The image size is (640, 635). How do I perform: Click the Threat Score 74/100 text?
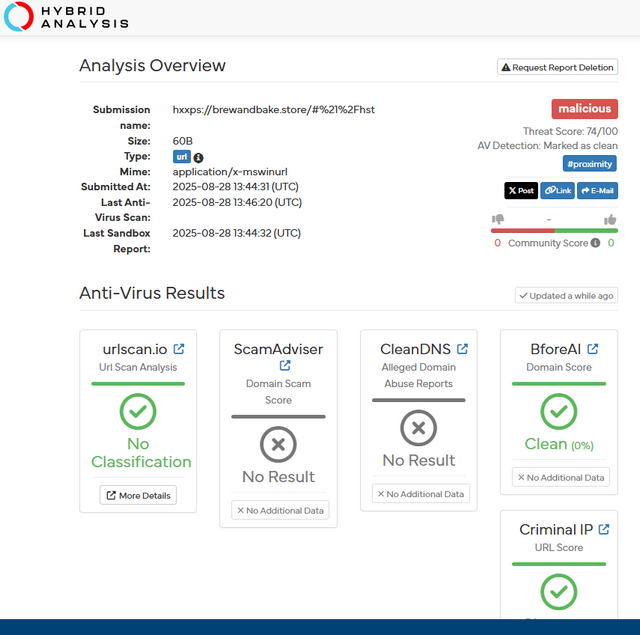point(570,131)
